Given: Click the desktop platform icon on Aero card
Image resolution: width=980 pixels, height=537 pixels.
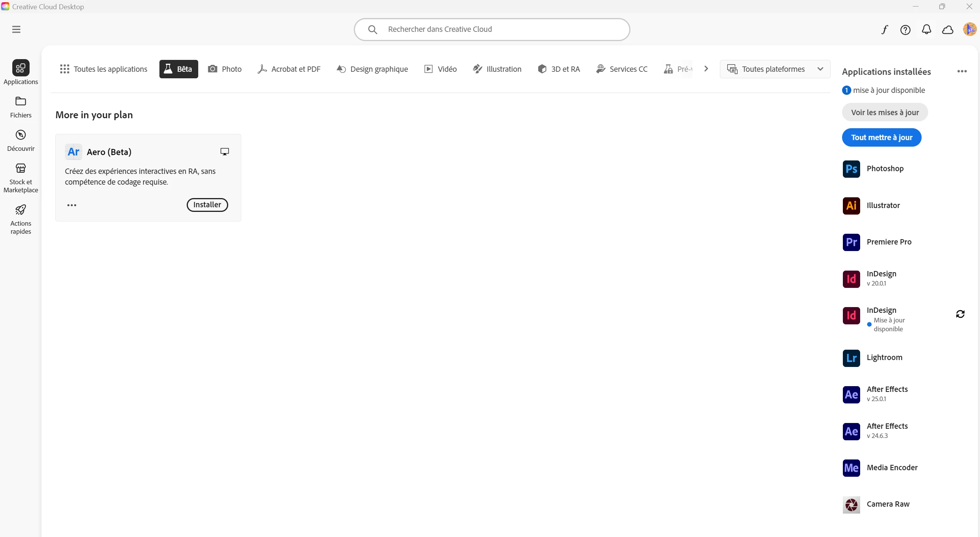Looking at the screenshot, I should pyautogui.click(x=224, y=152).
